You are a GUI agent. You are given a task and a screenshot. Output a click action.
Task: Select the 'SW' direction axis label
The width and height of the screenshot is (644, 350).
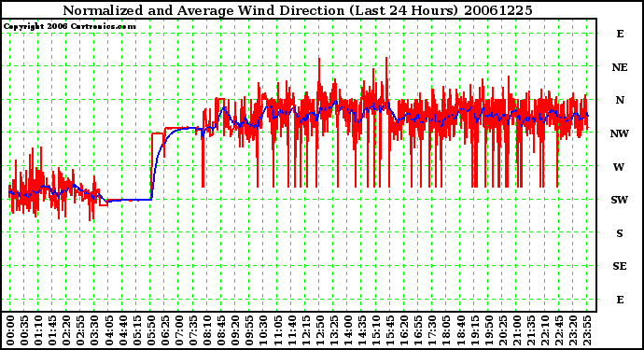(620, 200)
